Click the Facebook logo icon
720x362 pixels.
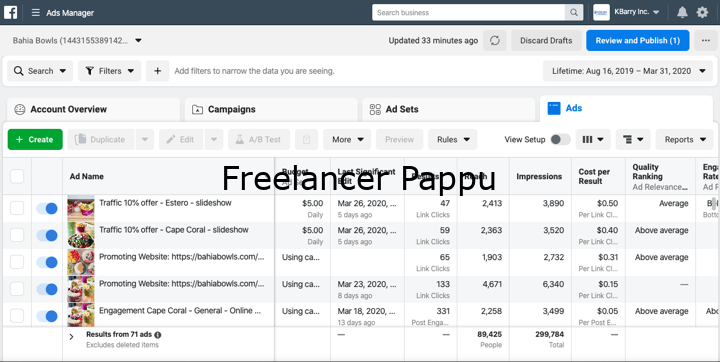click(x=11, y=12)
